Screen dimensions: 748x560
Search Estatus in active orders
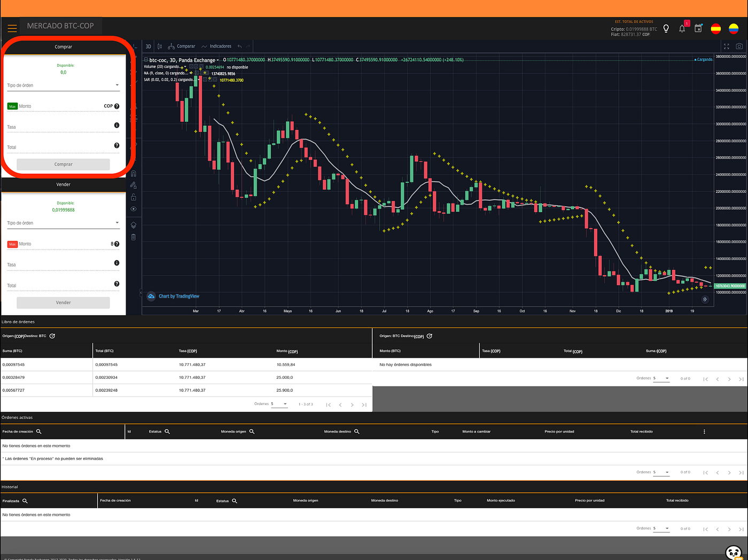click(x=167, y=431)
